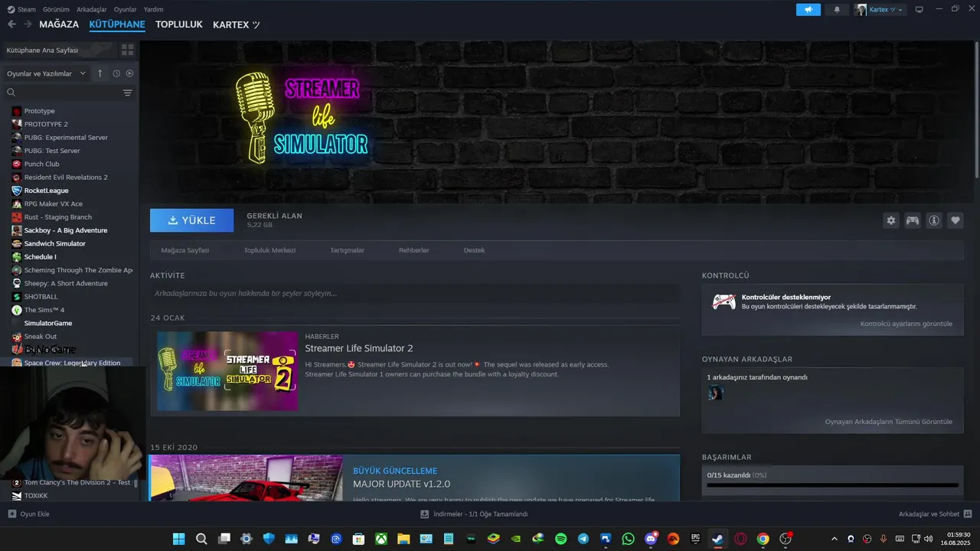The height and width of the screenshot is (551, 980).
Task: Open WhatsApp from taskbar
Action: 628,539
